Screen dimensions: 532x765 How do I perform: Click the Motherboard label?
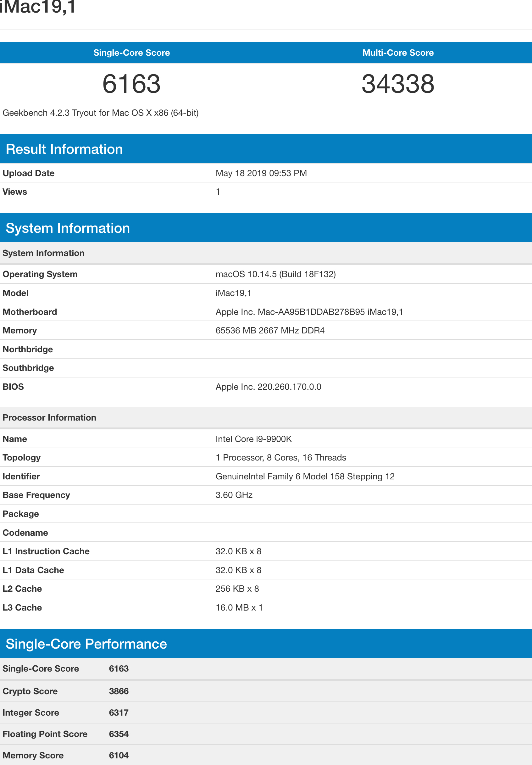[30, 312]
